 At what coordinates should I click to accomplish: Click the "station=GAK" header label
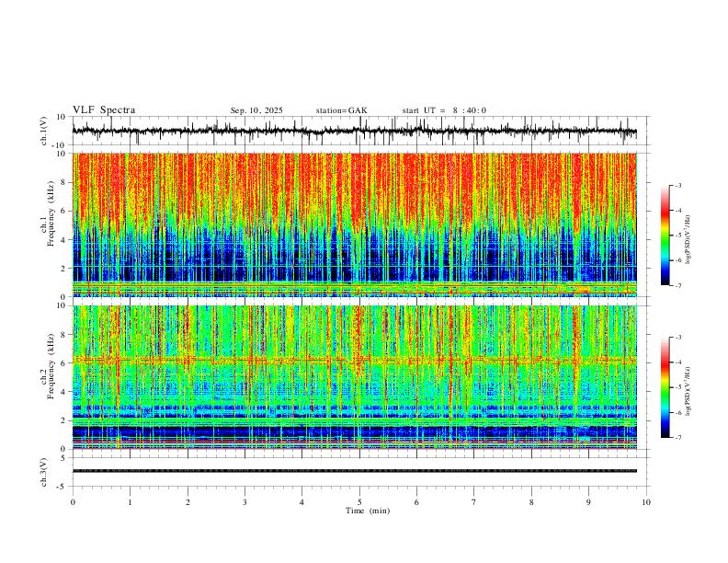pos(341,110)
